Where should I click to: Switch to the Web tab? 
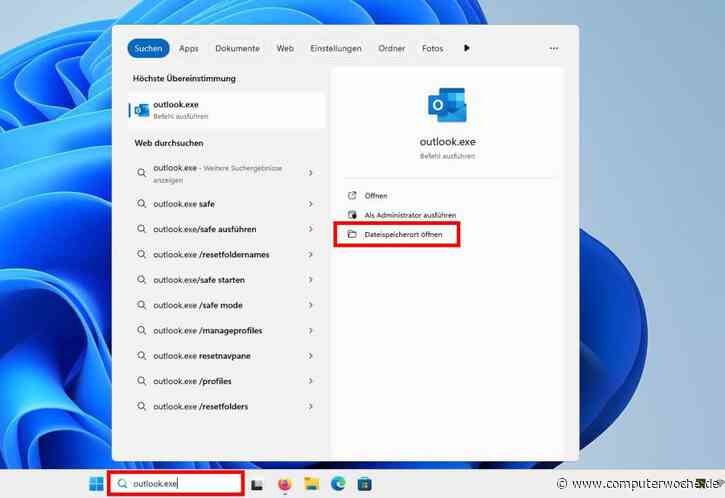tap(285, 48)
